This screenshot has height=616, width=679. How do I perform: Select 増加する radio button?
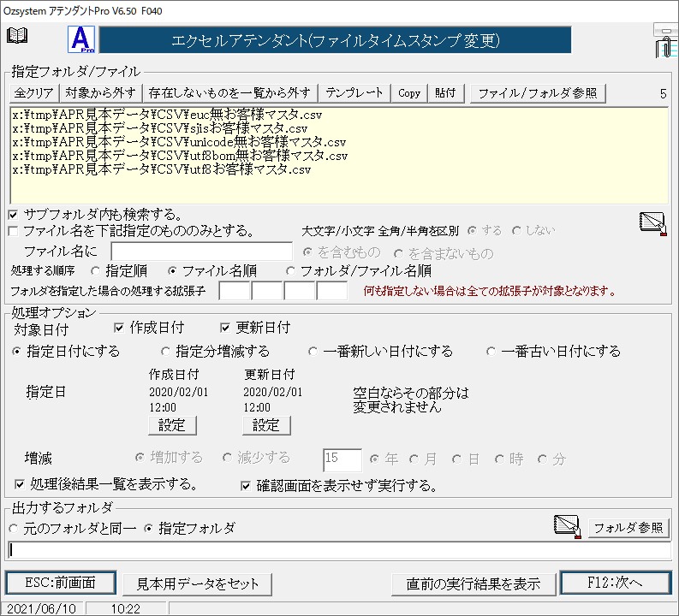[x=140, y=457]
